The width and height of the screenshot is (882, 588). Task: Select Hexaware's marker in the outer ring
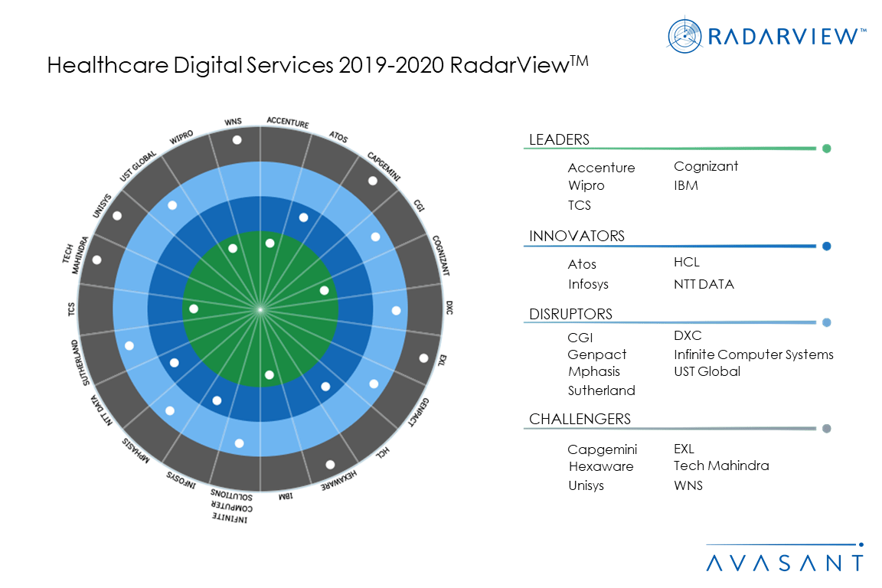click(x=331, y=465)
